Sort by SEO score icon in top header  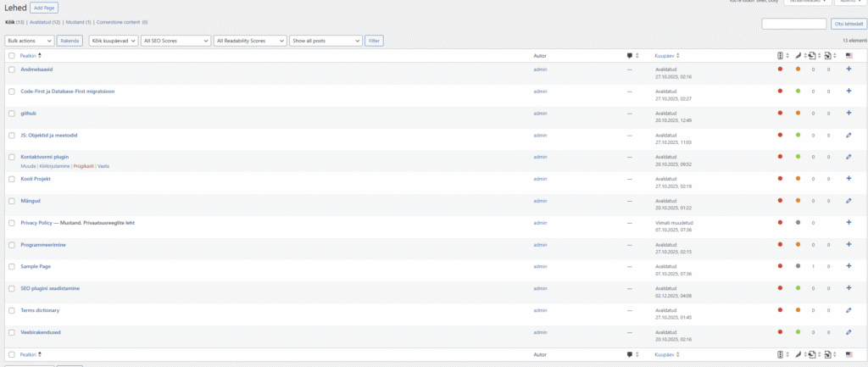click(780, 56)
